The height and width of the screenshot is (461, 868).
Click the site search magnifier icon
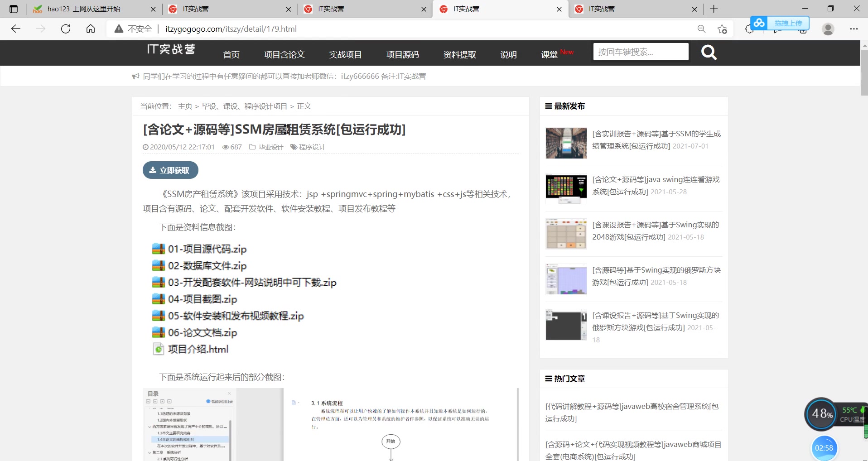pyautogui.click(x=709, y=53)
